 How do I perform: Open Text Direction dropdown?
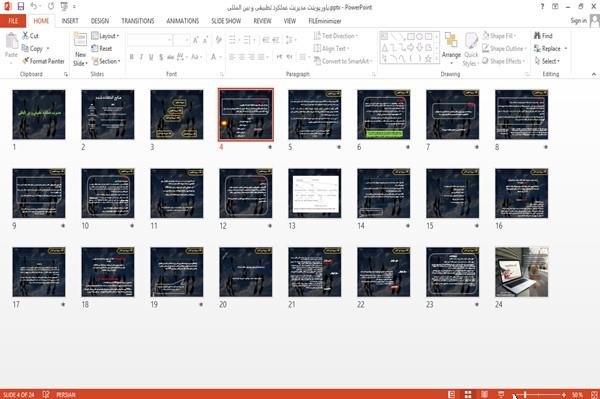(336, 36)
